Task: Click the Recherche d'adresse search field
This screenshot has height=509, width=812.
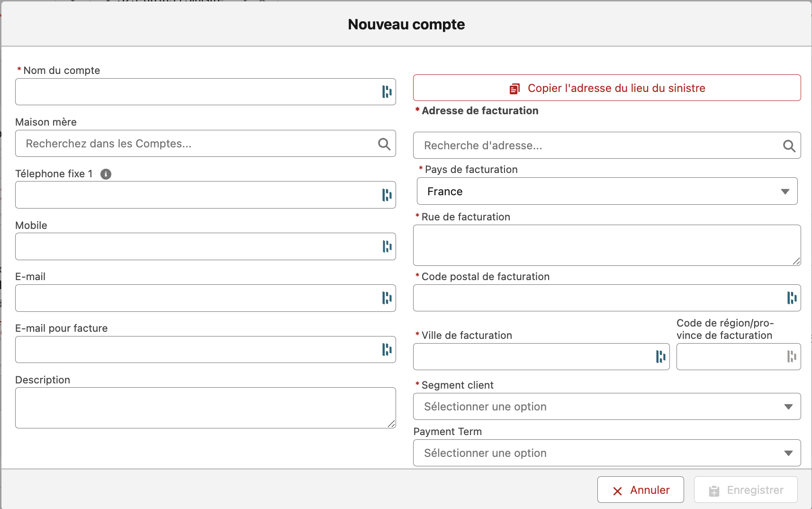Action: (x=607, y=145)
